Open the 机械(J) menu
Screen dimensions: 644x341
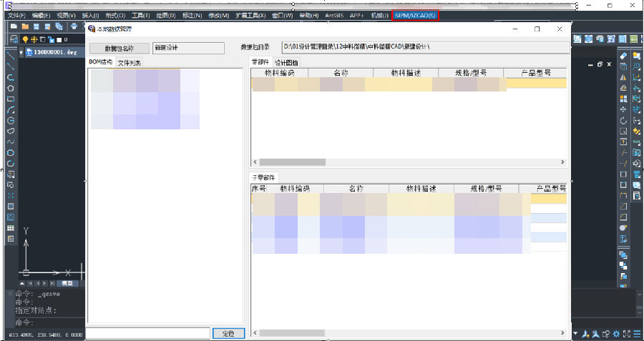pos(379,16)
